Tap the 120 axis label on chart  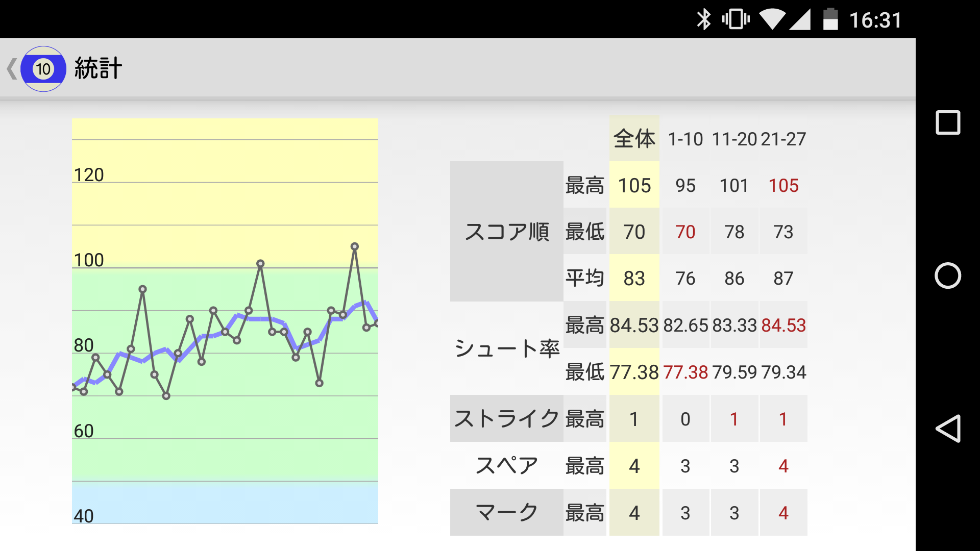89,174
